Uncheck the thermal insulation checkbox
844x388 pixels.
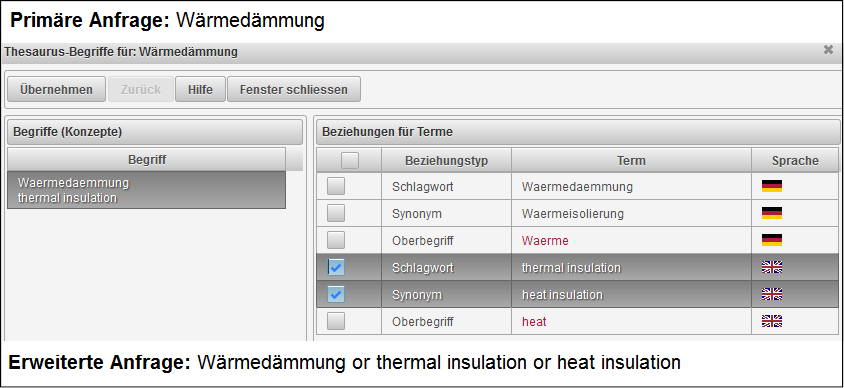point(336,267)
